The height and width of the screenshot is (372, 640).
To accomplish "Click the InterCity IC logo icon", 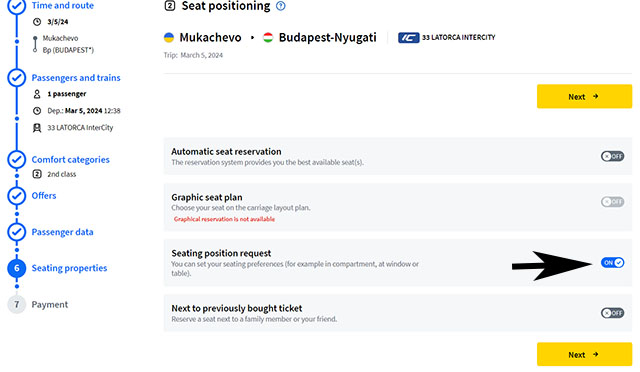I will pyautogui.click(x=409, y=38).
